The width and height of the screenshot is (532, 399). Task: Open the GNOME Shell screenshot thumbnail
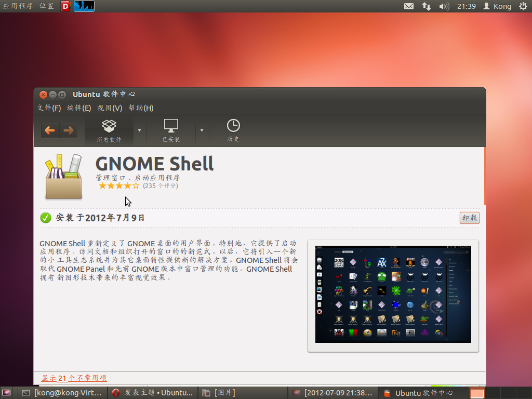pos(393,295)
